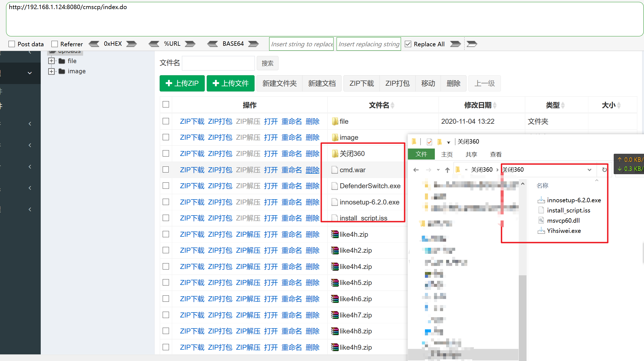Screen dimensions: 644x361
Task: Enable the Post data checkbox
Action: pyautogui.click(x=12, y=44)
